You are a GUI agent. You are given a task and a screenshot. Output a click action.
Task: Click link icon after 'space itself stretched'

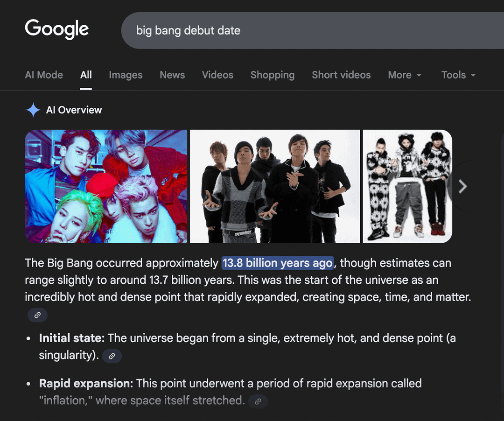pyautogui.click(x=258, y=401)
